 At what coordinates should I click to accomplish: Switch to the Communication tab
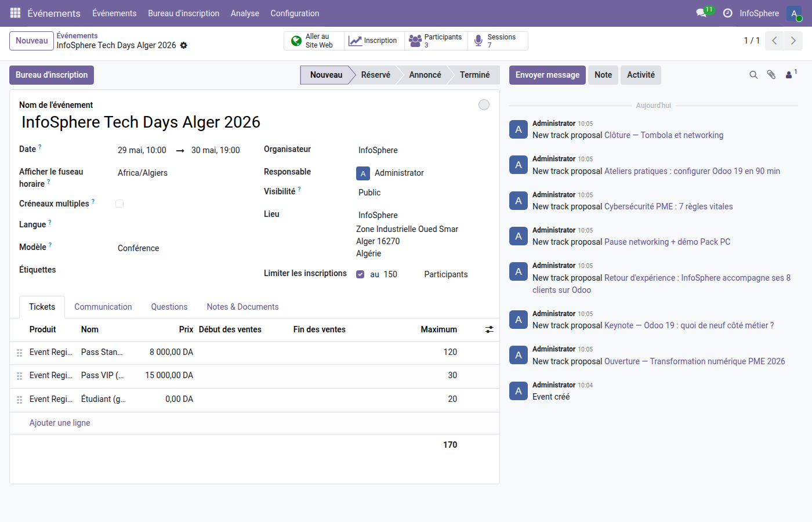103,307
